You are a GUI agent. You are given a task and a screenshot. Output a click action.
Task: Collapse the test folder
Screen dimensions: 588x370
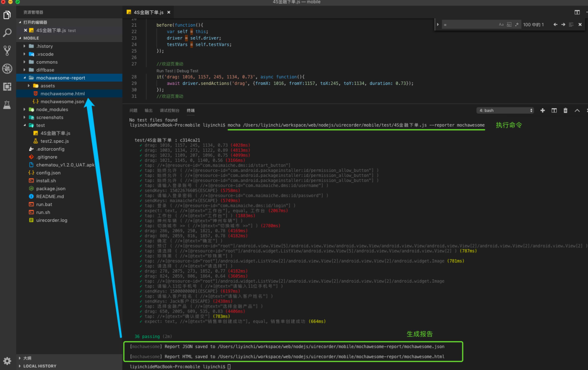coord(69,125)
